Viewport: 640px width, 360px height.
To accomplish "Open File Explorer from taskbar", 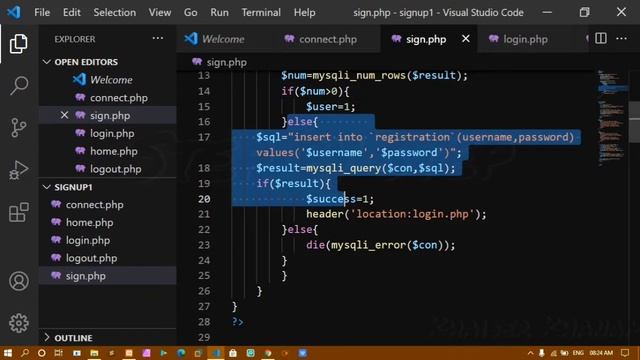I will 94,353.
